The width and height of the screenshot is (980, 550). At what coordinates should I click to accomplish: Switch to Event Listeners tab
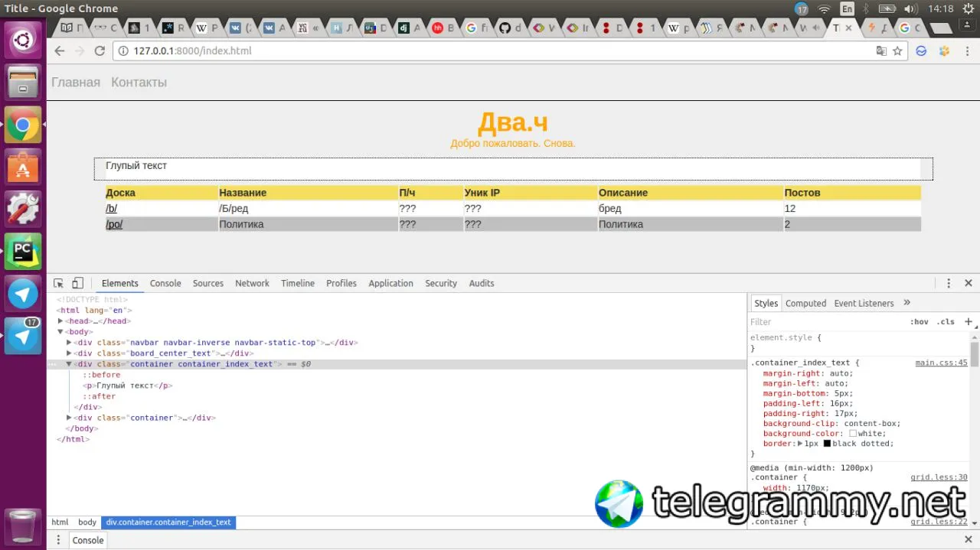(x=864, y=303)
